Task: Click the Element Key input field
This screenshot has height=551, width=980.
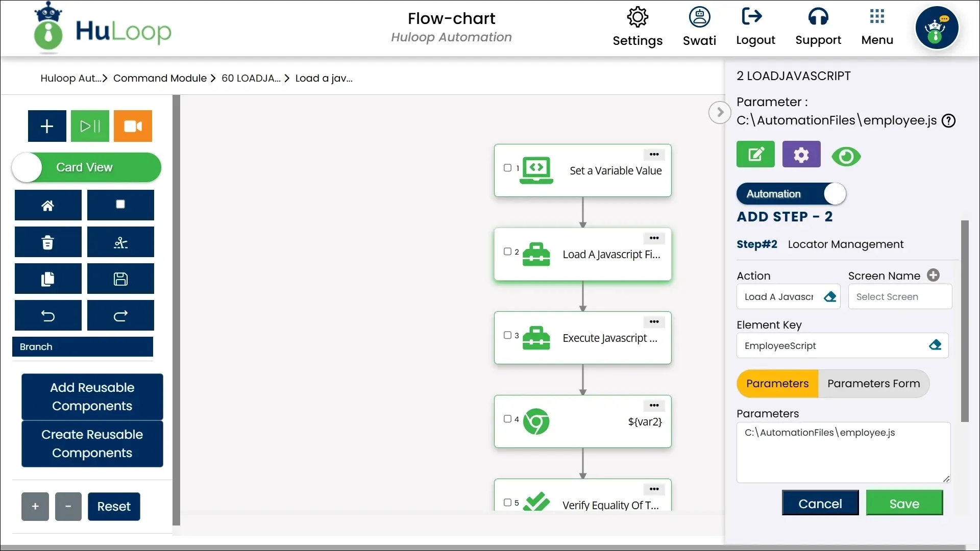Action: point(832,346)
